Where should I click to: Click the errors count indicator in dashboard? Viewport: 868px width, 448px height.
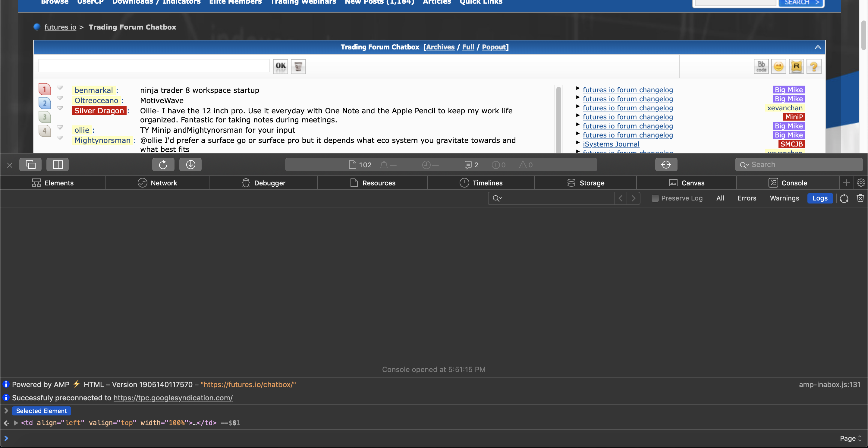498,165
